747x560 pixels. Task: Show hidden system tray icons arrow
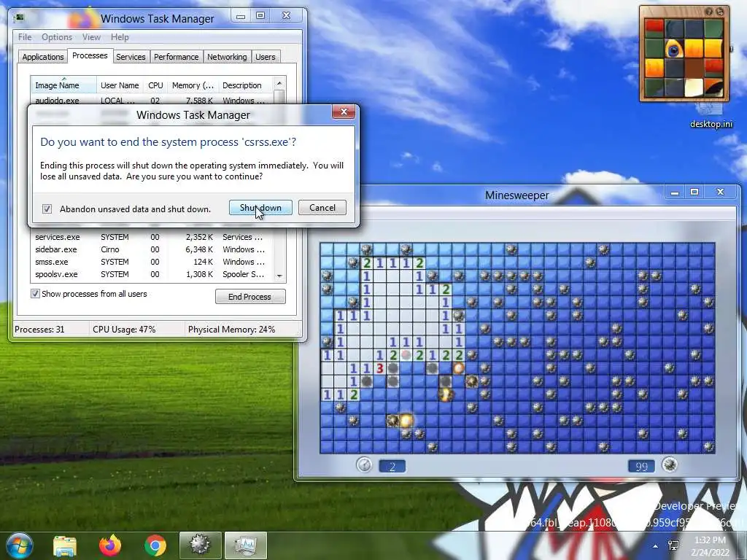(x=656, y=546)
